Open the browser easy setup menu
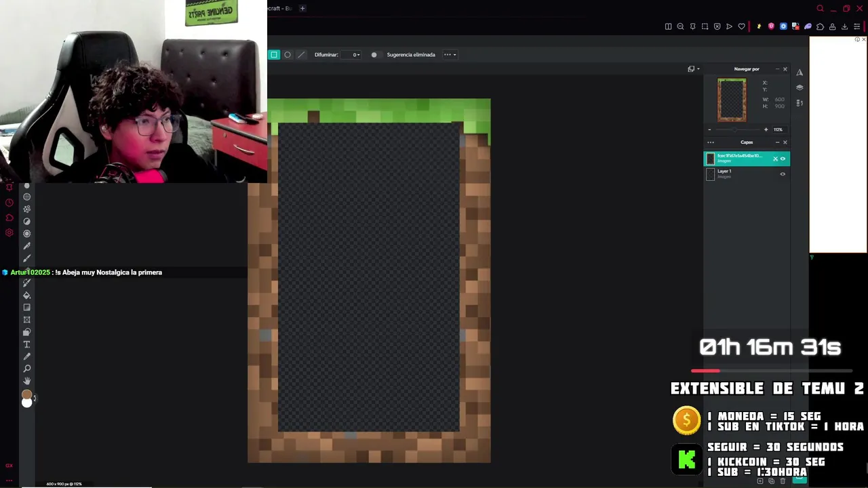Image resolution: width=868 pixels, height=488 pixels. point(856,26)
